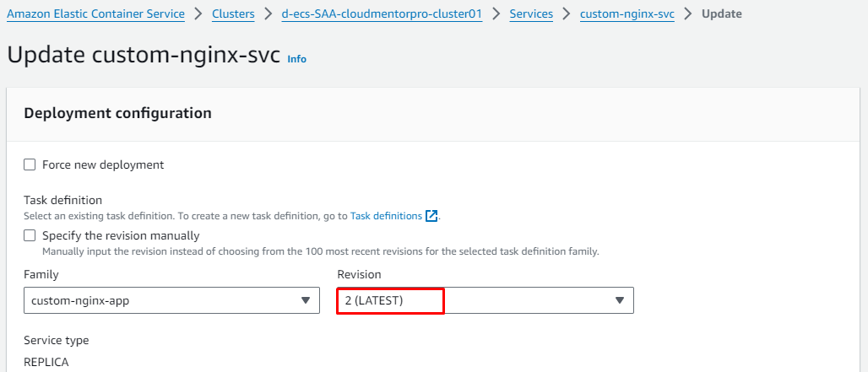Open the custom-nginx-app Family combo box

tap(160, 300)
